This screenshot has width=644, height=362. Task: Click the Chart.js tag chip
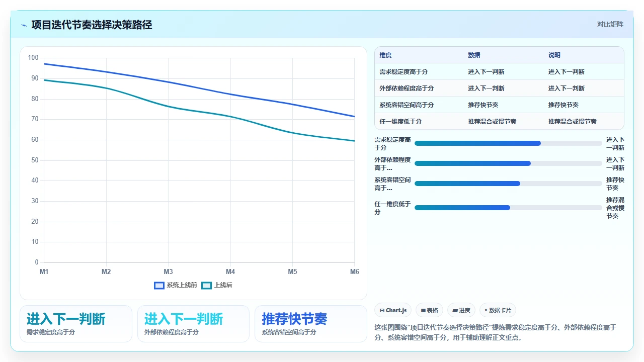[393, 310]
